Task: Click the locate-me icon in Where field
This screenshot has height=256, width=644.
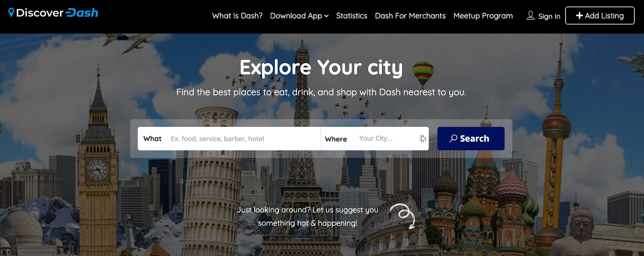Action: [423, 138]
